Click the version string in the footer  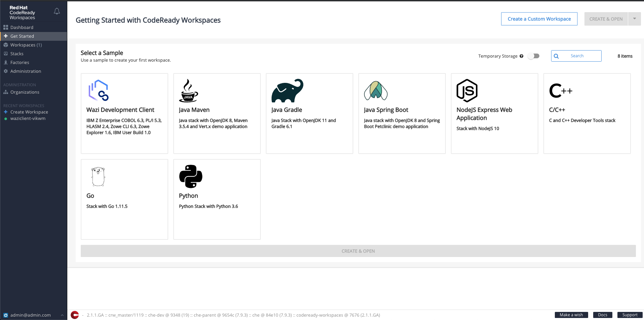pyautogui.click(x=234, y=315)
